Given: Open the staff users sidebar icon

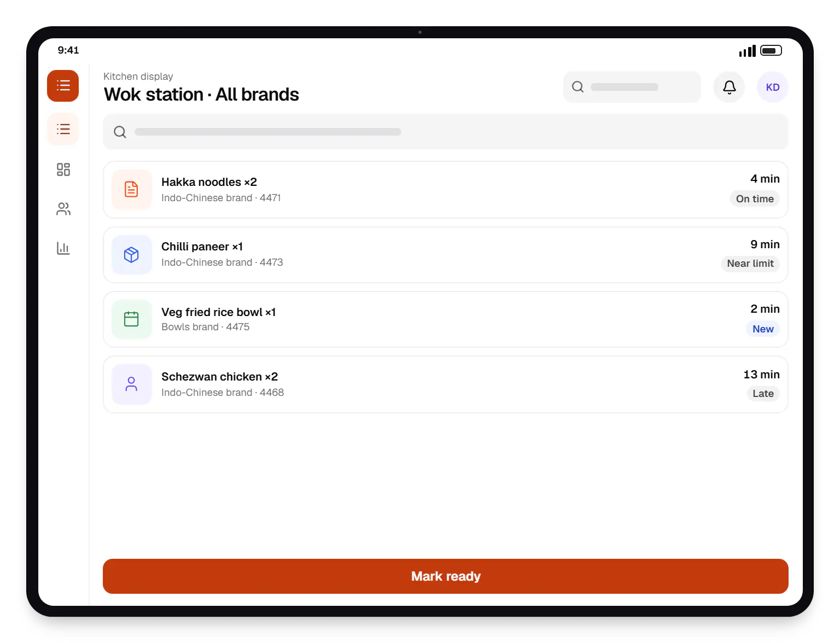Looking at the screenshot, I should (x=63, y=209).
